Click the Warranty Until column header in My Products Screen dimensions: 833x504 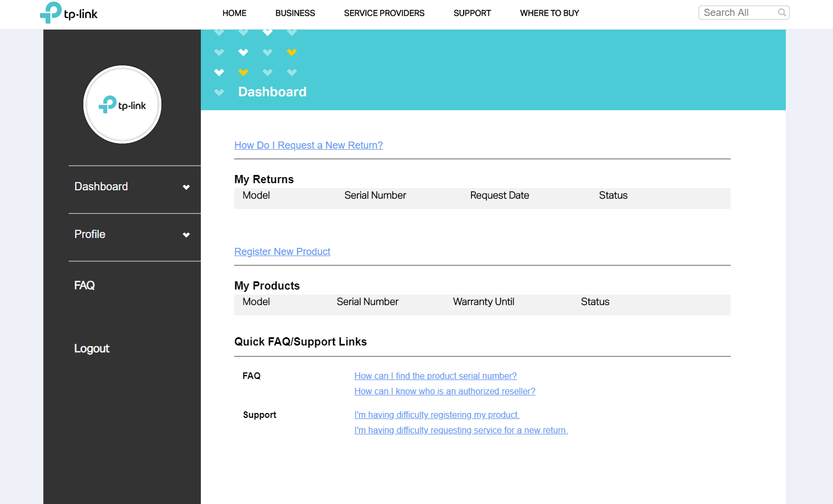coord(484,302)
